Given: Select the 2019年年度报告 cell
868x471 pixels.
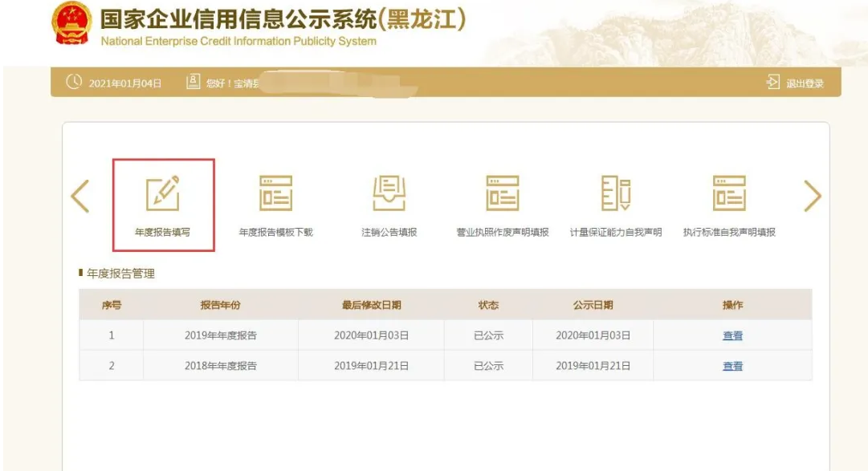Looking at the screenshot, I should 221,335.
